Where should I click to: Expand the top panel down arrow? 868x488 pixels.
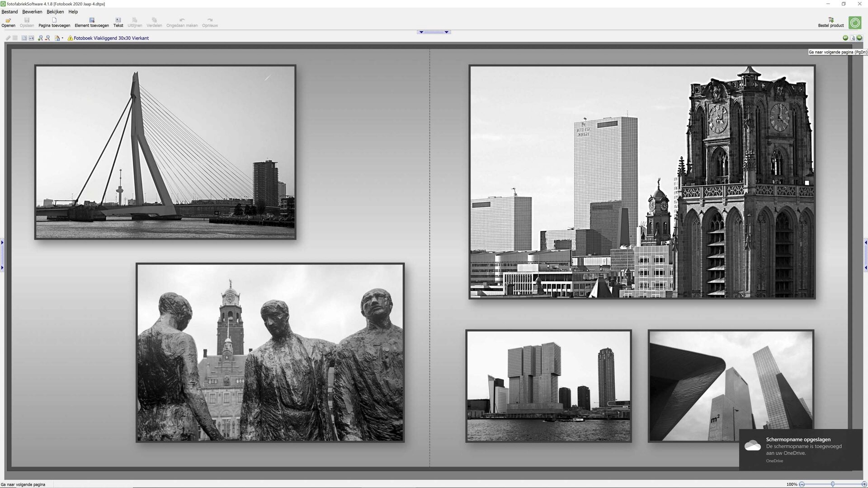pos(421,32)
